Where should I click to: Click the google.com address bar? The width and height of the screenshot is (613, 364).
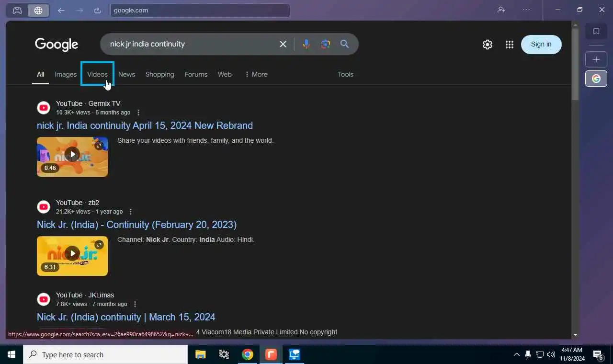(x=200, y=10)
